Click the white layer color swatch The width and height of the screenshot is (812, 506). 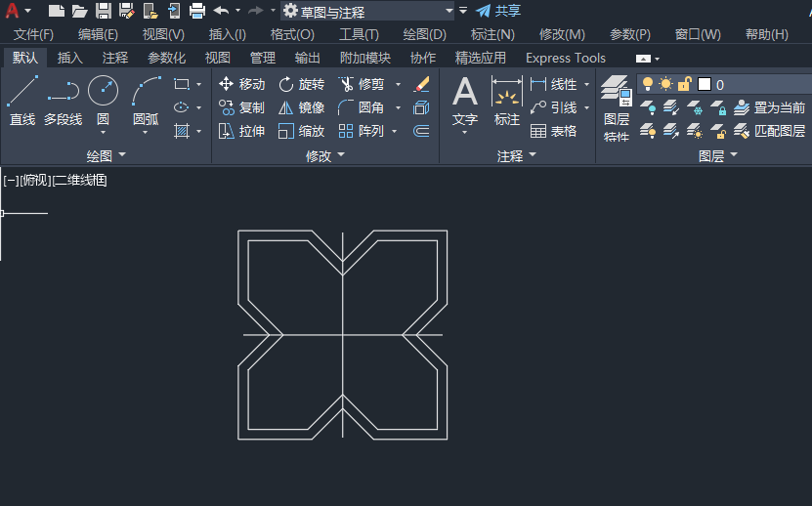click(x=704, y=84)
